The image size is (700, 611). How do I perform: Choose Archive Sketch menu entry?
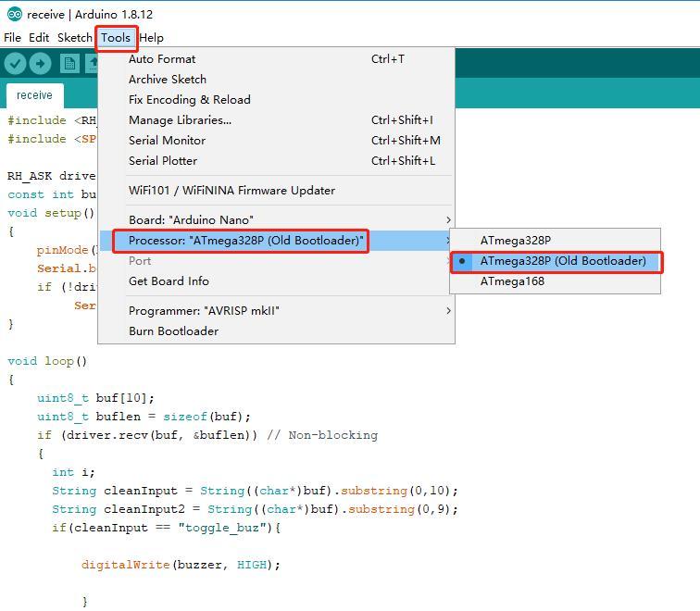tap(276, 80)
